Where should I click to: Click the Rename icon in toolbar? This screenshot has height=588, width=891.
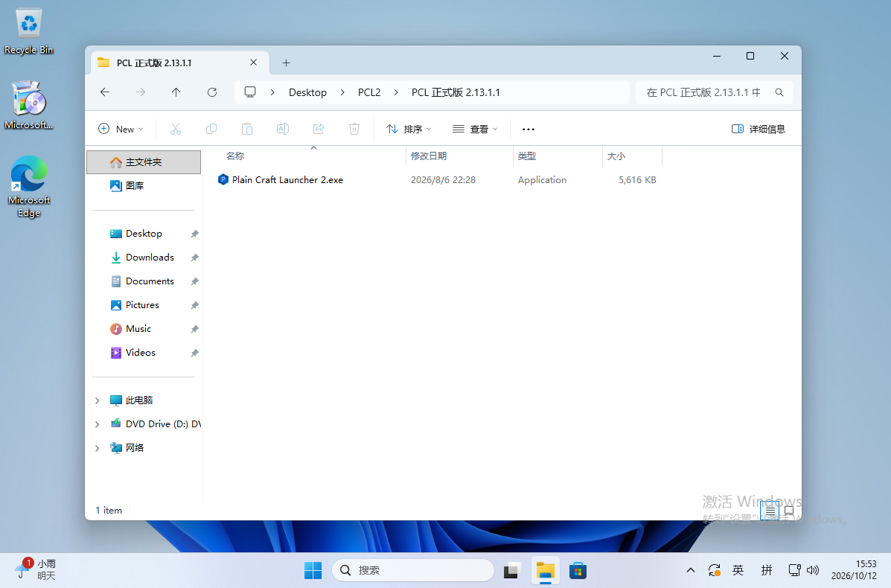[282, 129]
